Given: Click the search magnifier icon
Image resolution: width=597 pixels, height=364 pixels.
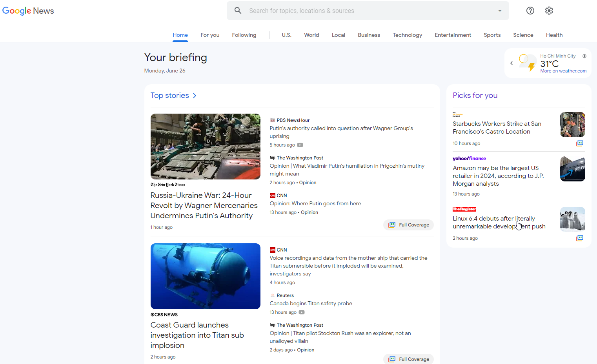Looking at the screenshot, I should [x=238, y=10].
